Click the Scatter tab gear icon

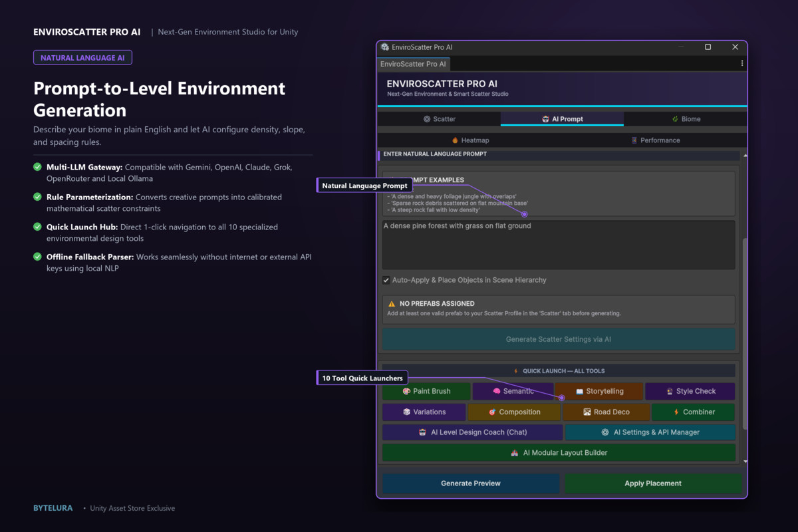tap(427, 119)
